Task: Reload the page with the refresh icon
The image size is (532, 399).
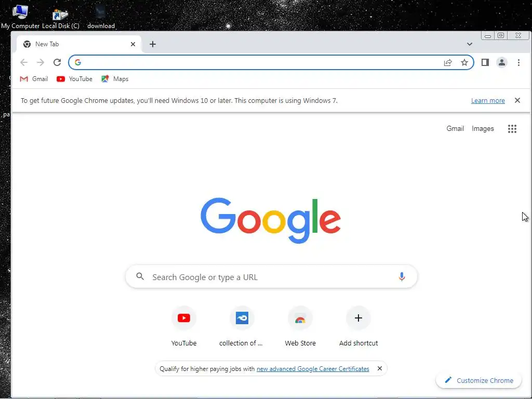Action: click(x=57, y=62)
